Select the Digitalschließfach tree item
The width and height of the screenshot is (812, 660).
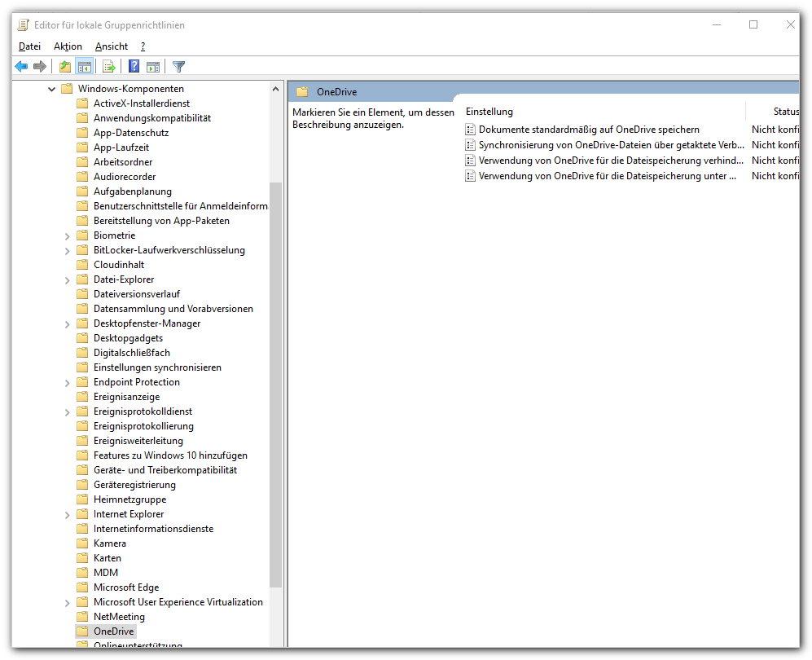click(x=132, y=353)
